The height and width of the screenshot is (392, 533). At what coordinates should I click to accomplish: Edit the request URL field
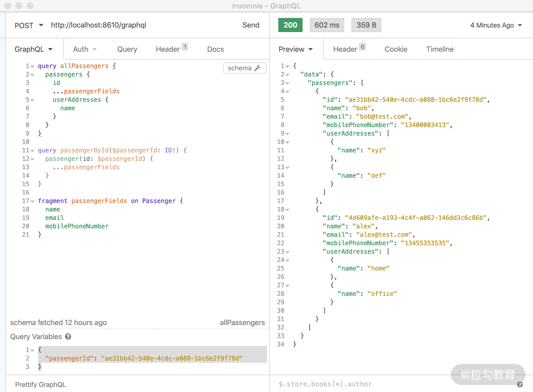coord(98,25)
